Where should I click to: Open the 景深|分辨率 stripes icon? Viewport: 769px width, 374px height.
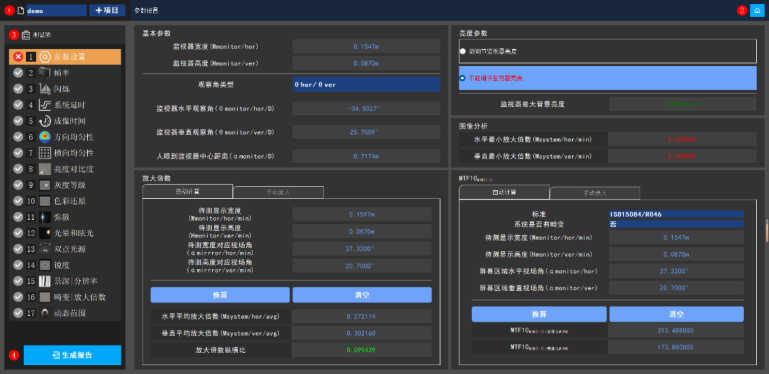tap(45, 281)
